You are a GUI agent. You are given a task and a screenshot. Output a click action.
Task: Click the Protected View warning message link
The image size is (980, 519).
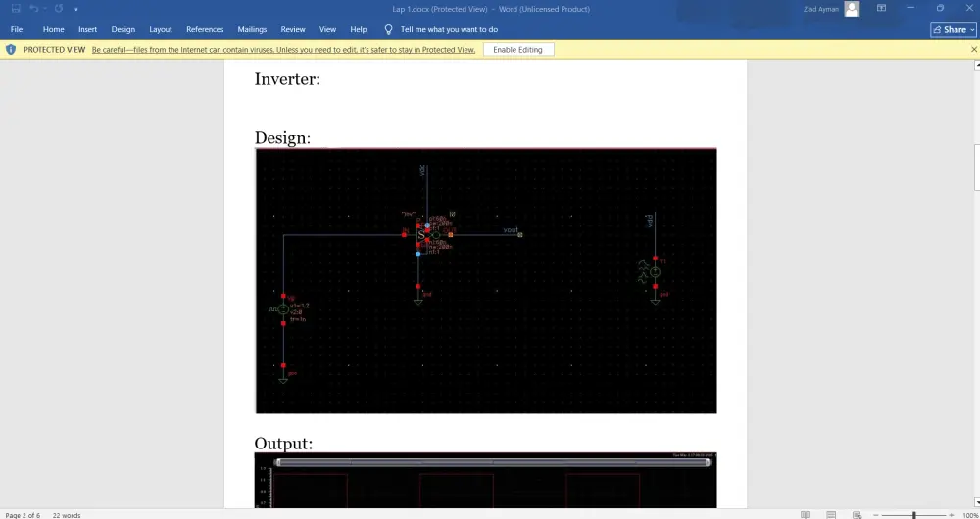click(x=283, y=49)
